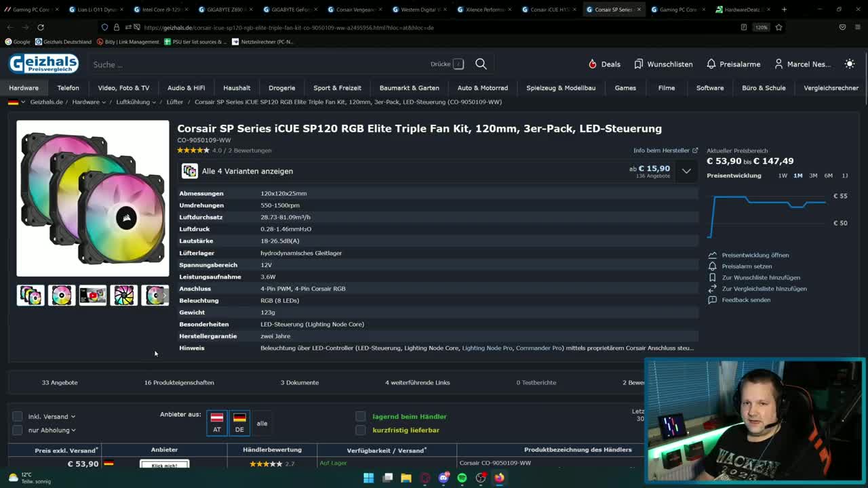Image resolution: width=868 pixels, height=488 pixels.
Task: Open the Bitly Link Management bookmark
Action: [127, 41]
